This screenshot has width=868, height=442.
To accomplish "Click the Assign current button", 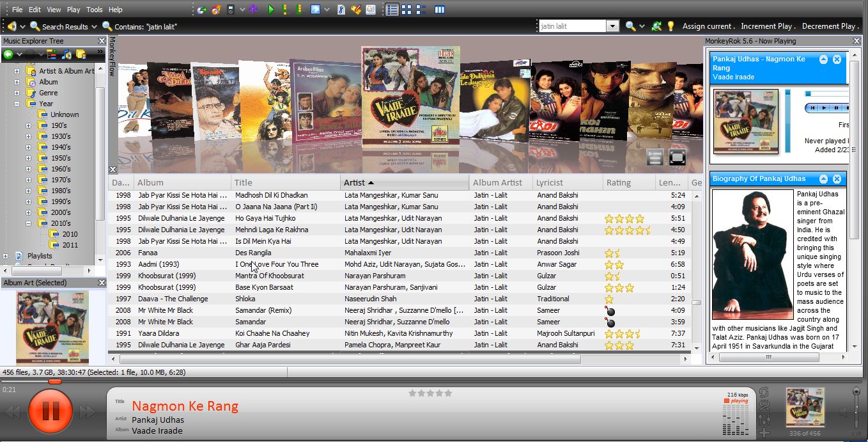I will point(708,26).
